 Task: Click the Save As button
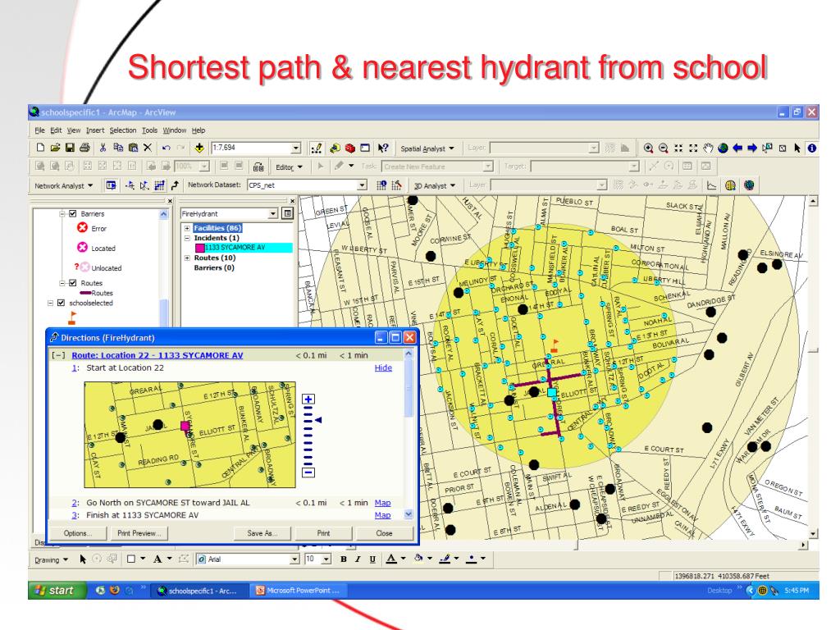click(x=262, y=533)
